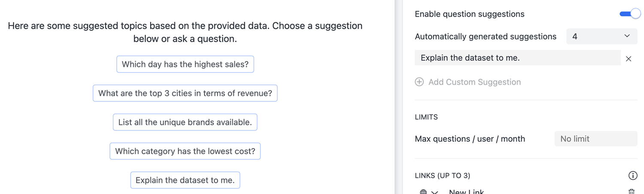This screenshot has height=194, width=644.
Task: Ask "Which category has the lowest cost?"
Action: click(185, 151)
